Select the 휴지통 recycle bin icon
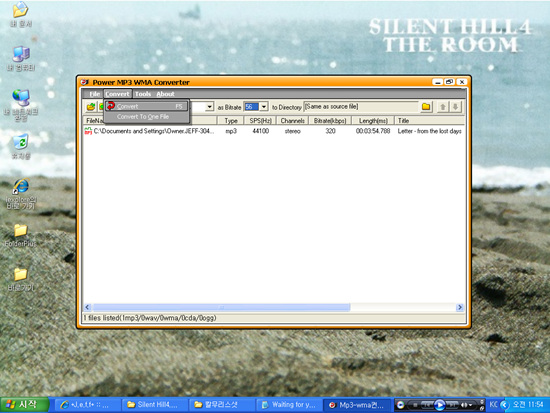 pos(21,146)
